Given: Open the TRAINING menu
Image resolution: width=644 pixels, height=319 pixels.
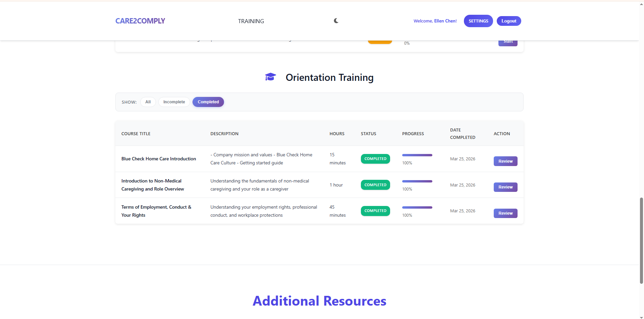Looking at the screenshot, I should pyautogui.click(x=251, y=21).
